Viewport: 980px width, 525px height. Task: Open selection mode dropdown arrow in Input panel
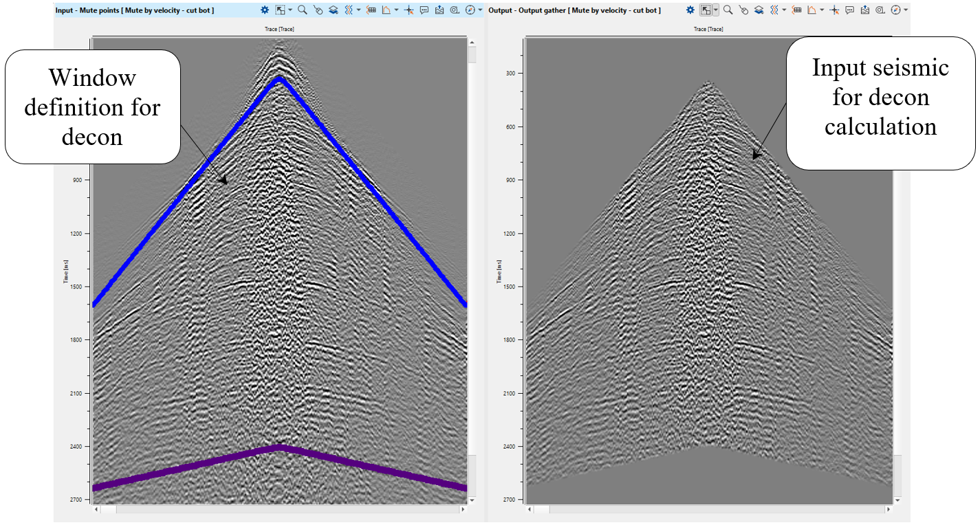click(290, 10)
